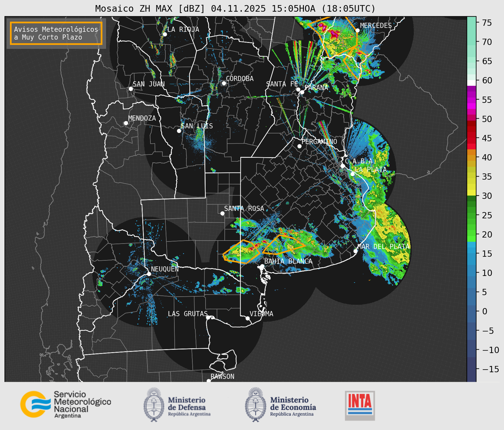Click the Córdoba city marker dot
This screenshot has height=430, width=504.
(x=224, y=83)
